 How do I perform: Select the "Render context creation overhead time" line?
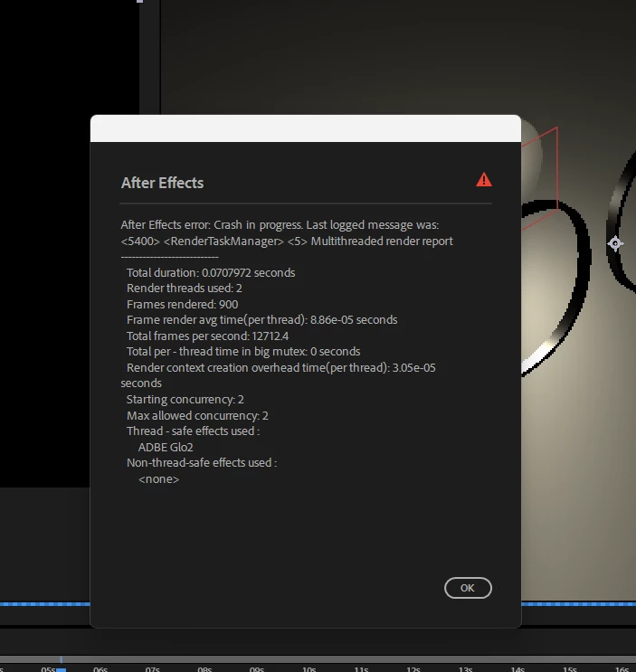278,375
